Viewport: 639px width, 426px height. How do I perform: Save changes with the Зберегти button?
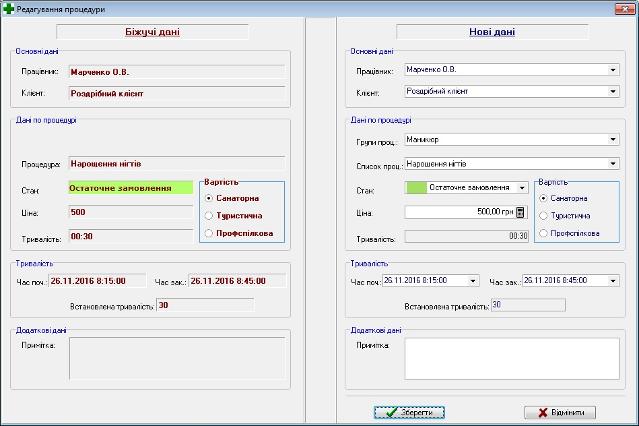tap(409, 412)
